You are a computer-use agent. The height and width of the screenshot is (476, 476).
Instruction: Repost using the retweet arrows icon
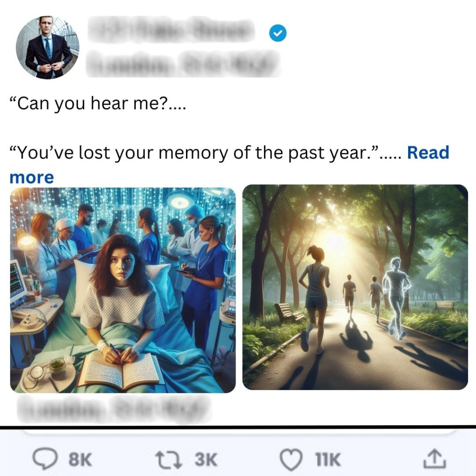[168, 460]
